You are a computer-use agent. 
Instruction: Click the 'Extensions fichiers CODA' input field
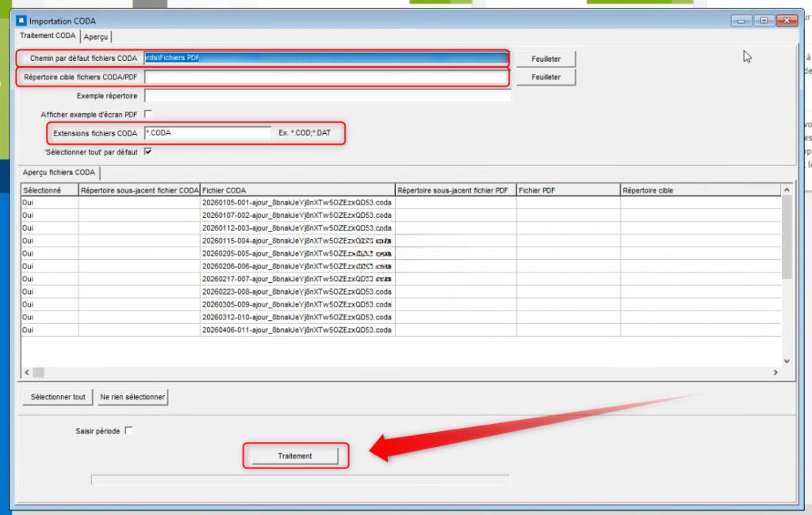coord(209,133)
